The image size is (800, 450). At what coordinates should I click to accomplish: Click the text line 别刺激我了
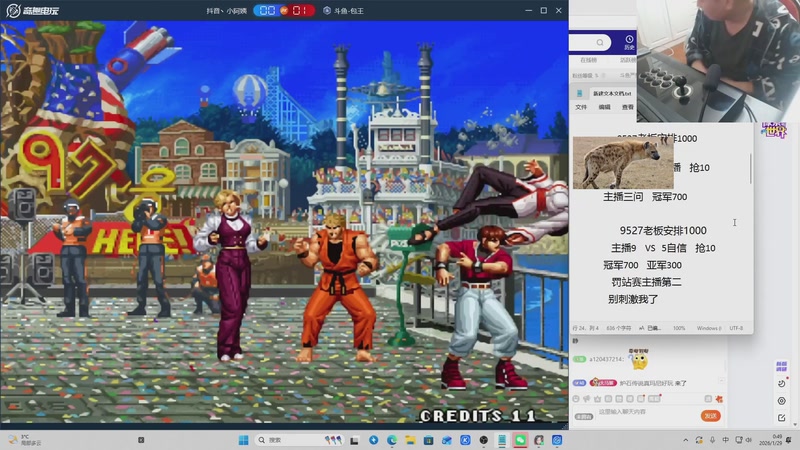pos(633,299)
